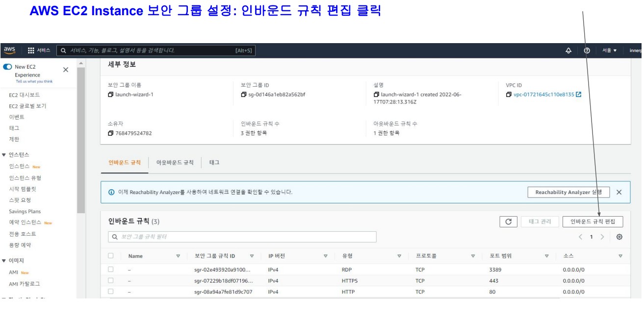This screenshot has width=644, height=320.
Task: Open the 서울 region dropdown
Action: tap(610, 50)
